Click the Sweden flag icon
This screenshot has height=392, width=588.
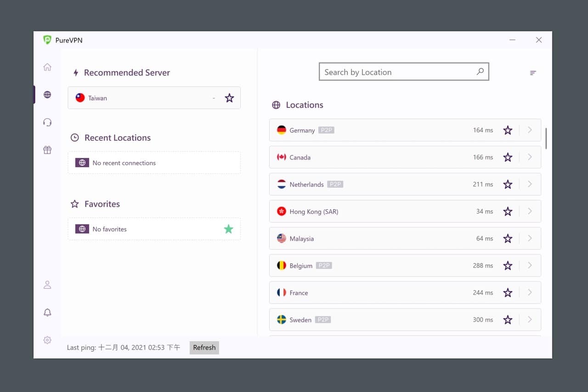pos(282,319)
